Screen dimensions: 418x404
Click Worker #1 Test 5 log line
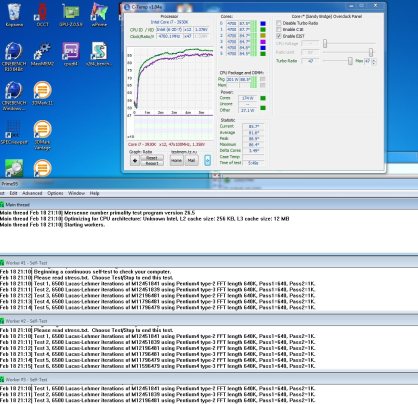[x=158, y=307]
